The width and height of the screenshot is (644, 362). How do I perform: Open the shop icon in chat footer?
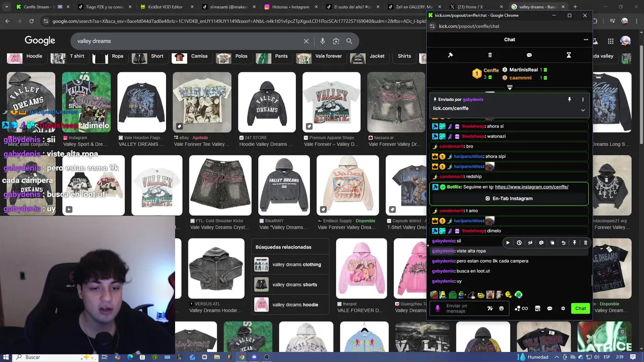[537, 308]
